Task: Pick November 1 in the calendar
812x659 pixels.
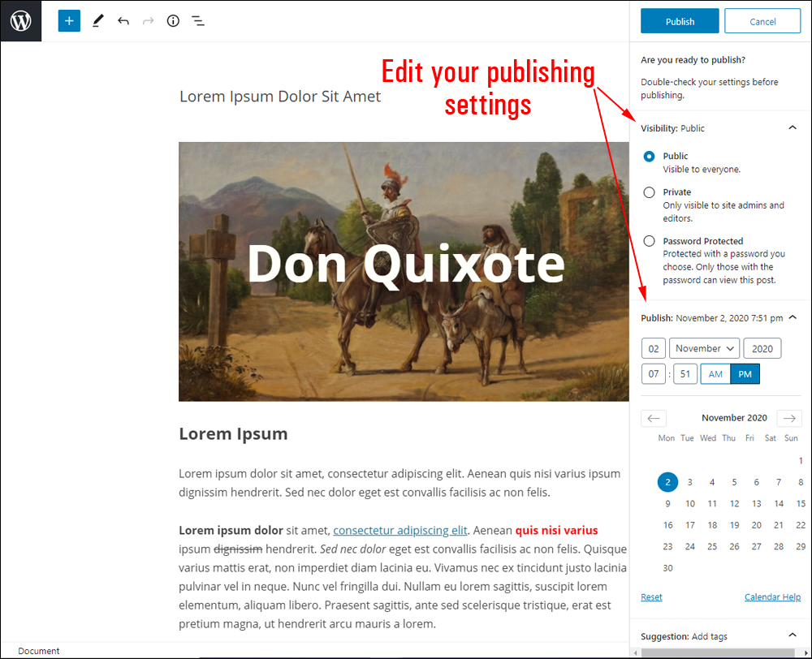Action: (801, 461)
